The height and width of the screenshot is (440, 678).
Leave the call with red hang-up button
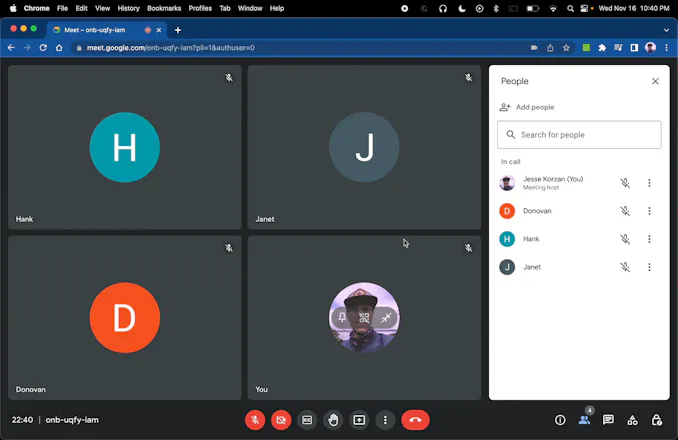coord(415,420)
